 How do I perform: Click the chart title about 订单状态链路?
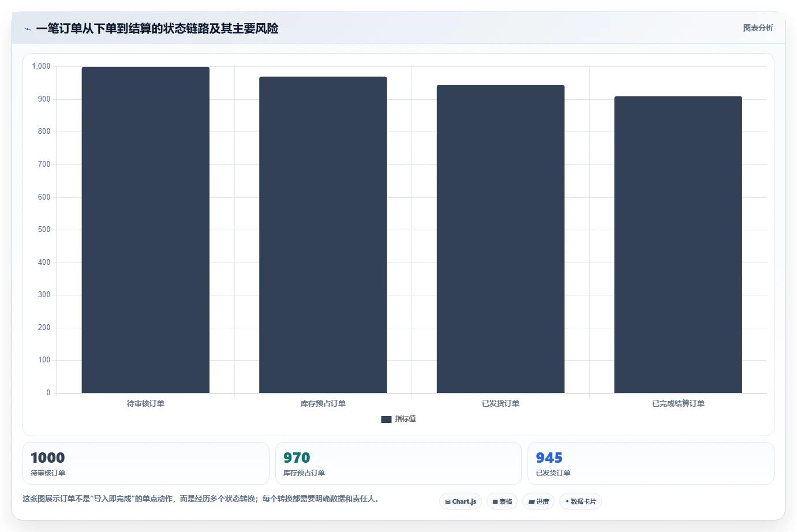coord(157,28)
